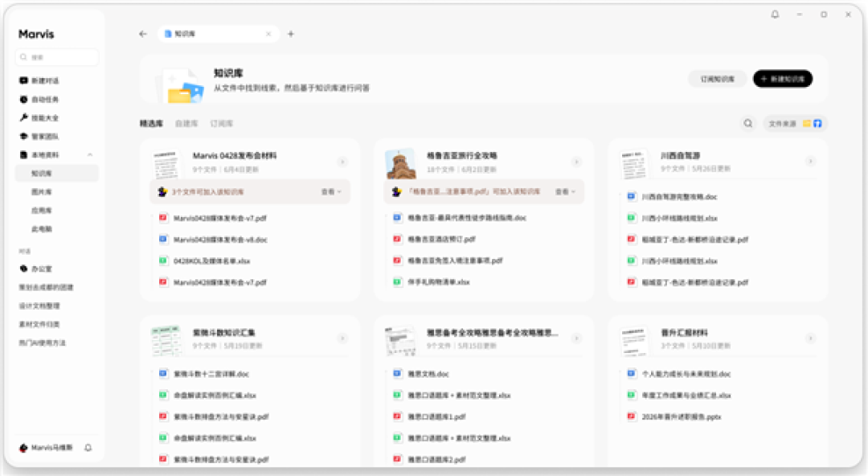This screenshot has height=476, width=868.
Task: Click the blue source icon in 文件来源
Action: click(x=817, y=123)
